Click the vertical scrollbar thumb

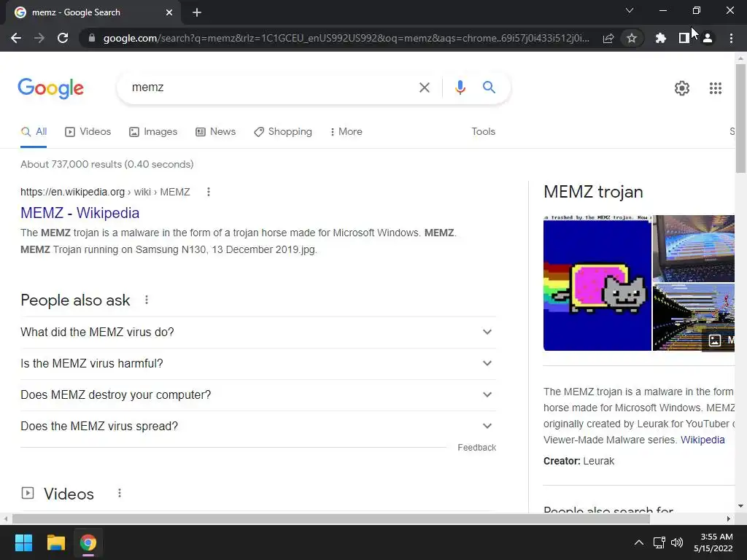tap(740, 119)
